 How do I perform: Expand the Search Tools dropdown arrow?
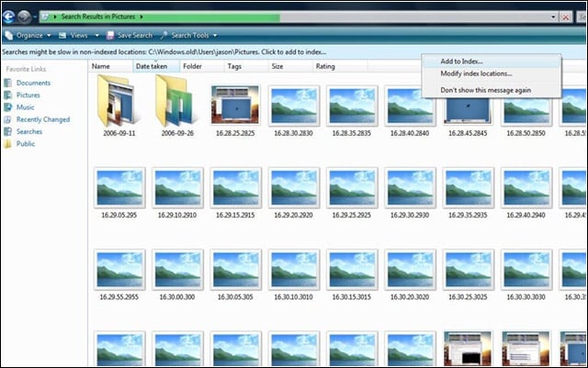(x=215, y=35)
